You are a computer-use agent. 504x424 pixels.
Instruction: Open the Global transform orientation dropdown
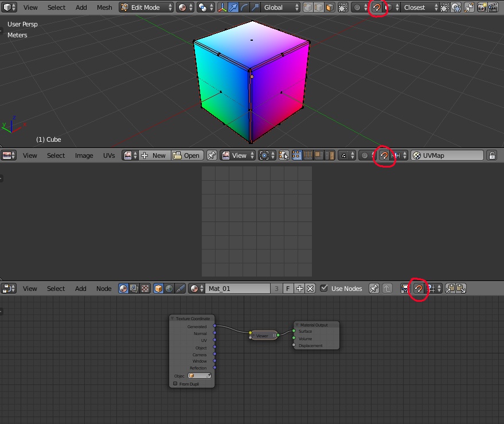click(x=281, y=7)
